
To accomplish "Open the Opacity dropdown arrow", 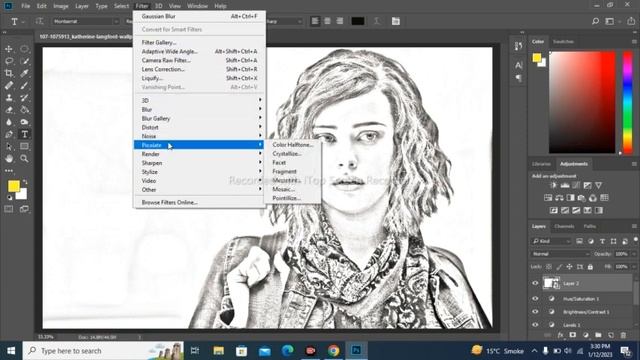I will (x=633, y=254).
